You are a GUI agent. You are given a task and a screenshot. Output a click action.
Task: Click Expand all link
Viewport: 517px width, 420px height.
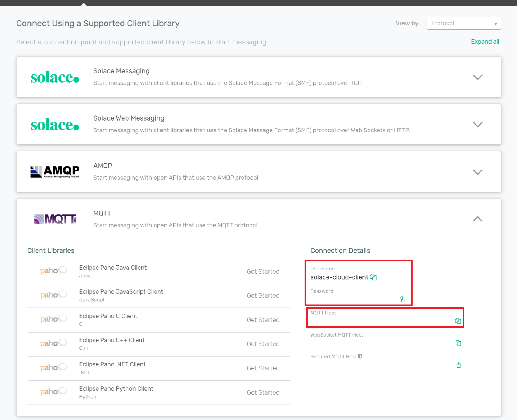tap(485, 41)
